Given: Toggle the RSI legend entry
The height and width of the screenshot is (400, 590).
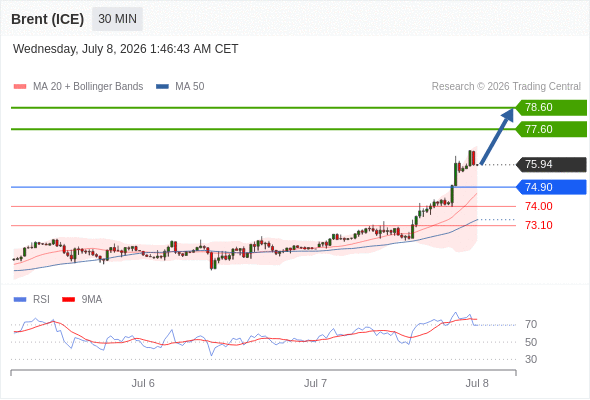Looking at the screenshot, I should tap(32, 300).
